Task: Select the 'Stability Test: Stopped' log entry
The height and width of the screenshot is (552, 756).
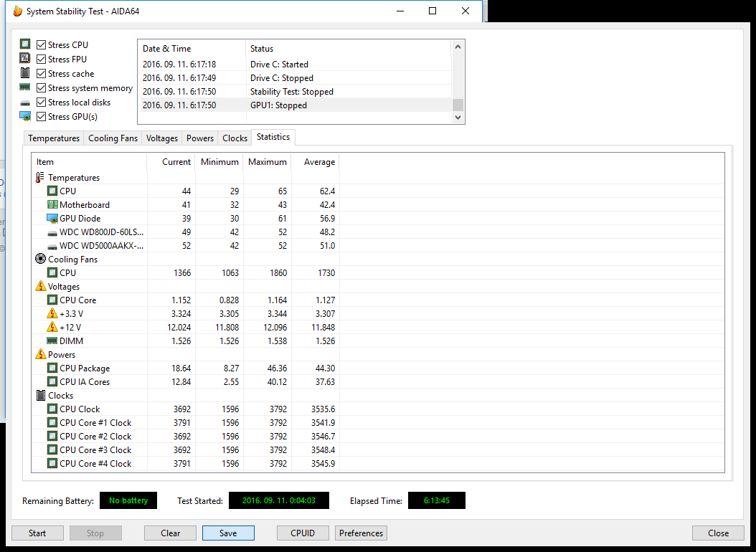Action: [295, 92]
